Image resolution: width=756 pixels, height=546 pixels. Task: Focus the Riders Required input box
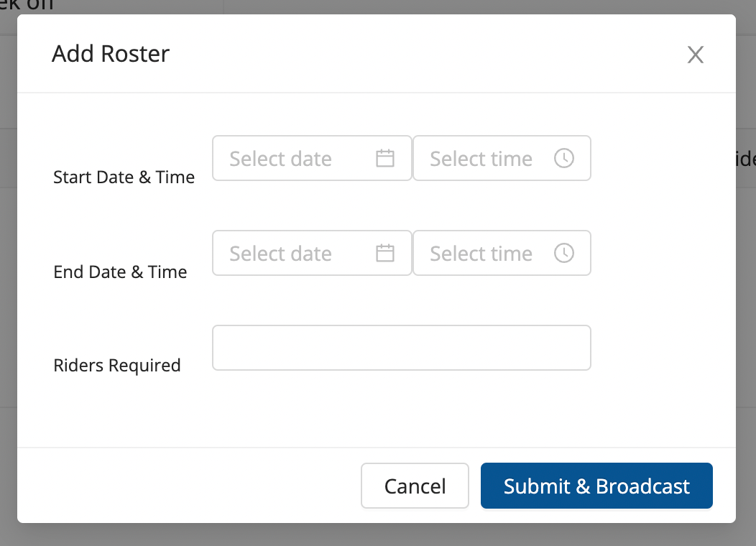click(x=401, y=348)
